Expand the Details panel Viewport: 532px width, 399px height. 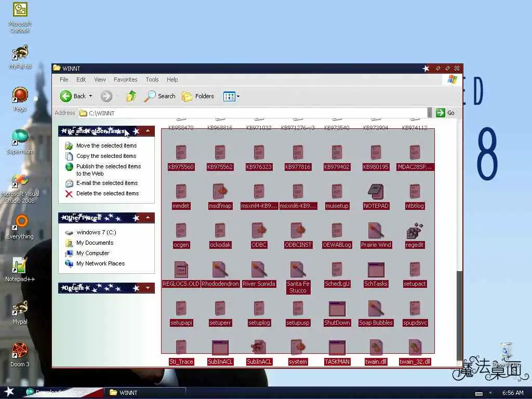coord(148,288)
